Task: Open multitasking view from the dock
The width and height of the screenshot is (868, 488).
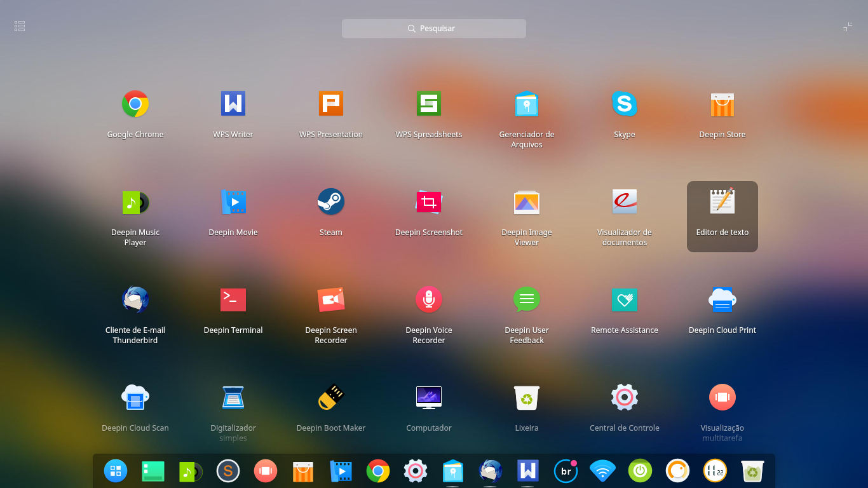Action: pyautogui.click(x=266, y=471)
